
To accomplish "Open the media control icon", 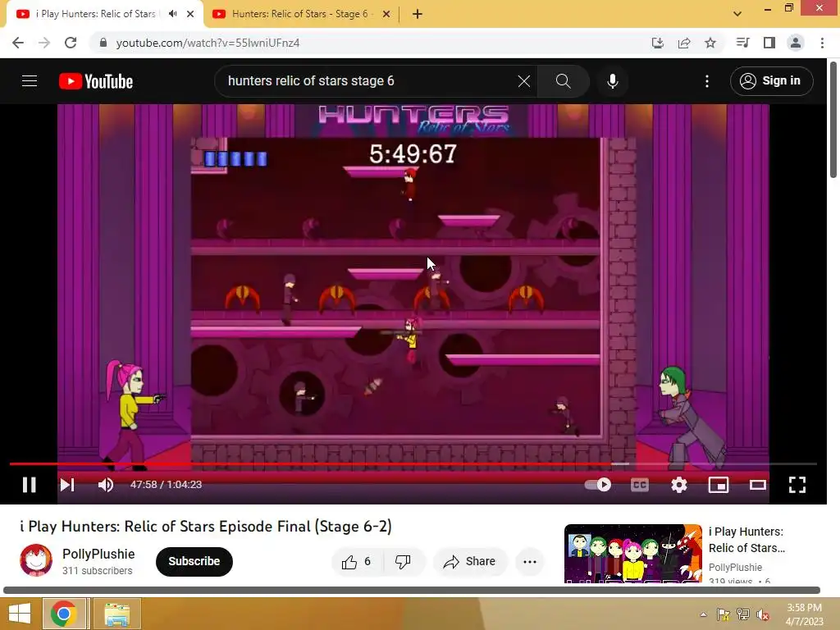I will (742, 43).
